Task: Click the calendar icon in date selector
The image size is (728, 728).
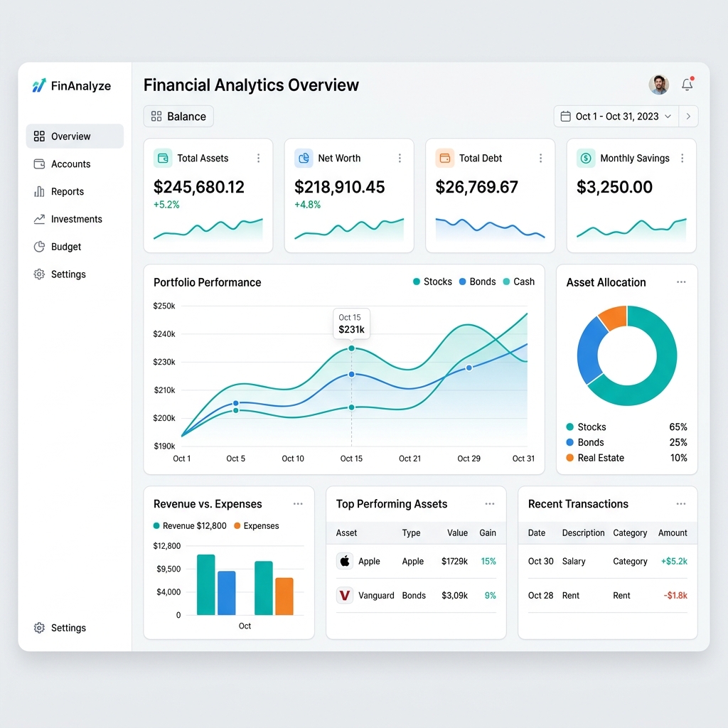Action: click(565, 116)
